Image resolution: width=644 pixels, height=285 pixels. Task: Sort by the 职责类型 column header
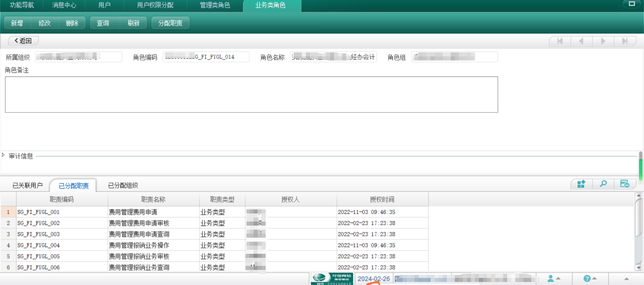222,199
